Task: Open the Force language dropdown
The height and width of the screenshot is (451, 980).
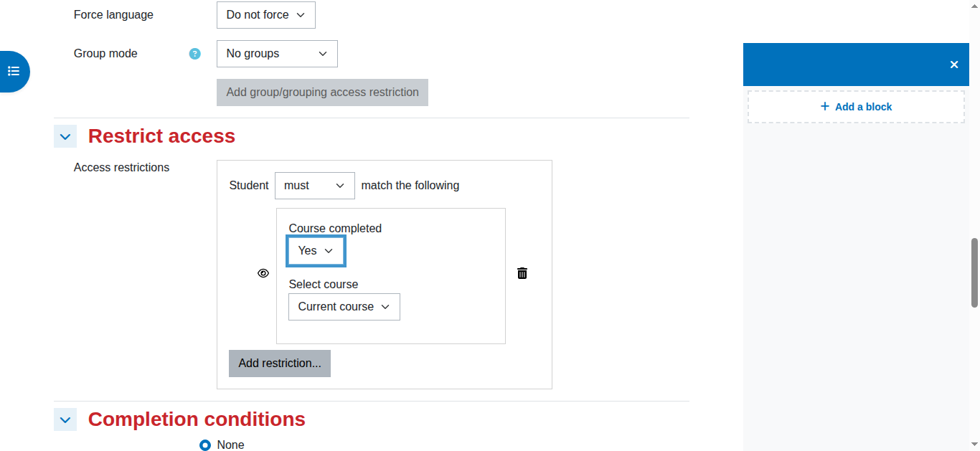Action: coord(265,15)
